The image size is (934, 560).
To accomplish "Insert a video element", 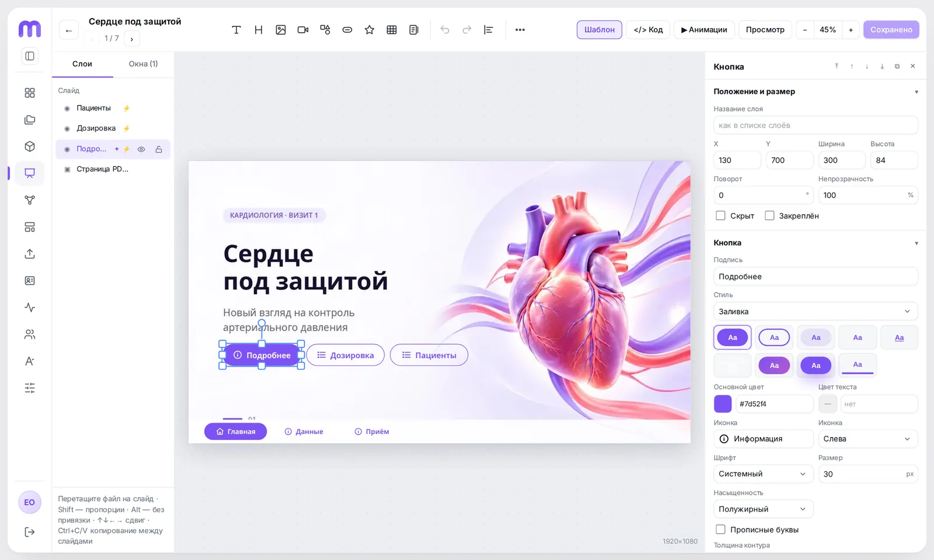I will point(303,30).
